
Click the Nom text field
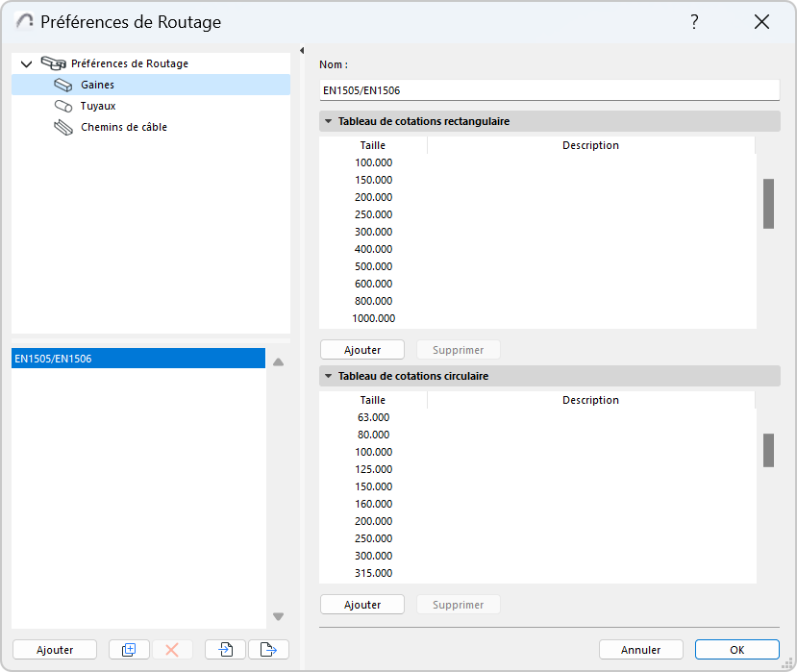(x=548, y=90)
